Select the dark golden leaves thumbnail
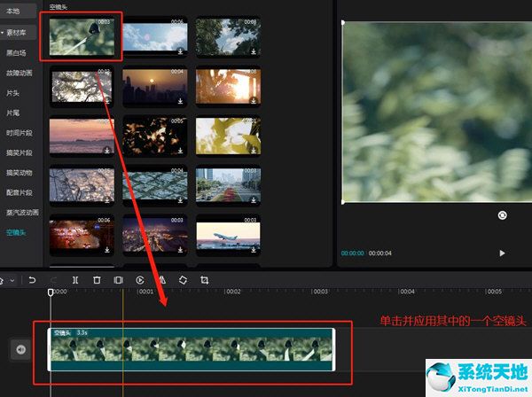 [x=154, y=136]
